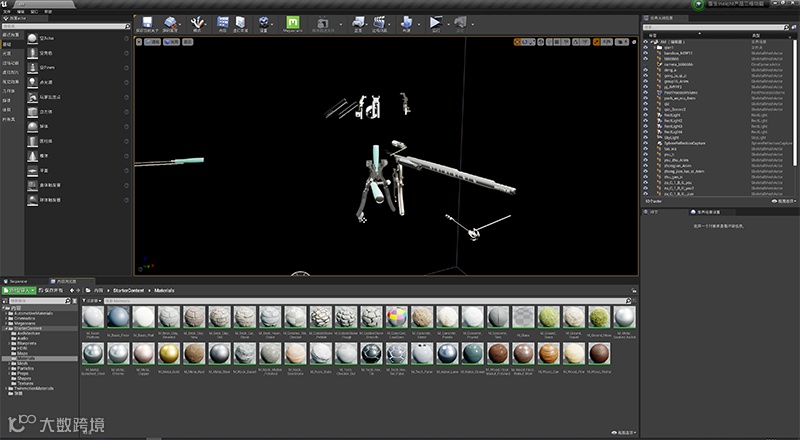
Task: Toggle visibility eye for RectLight2
Action: tap(645, 120)
